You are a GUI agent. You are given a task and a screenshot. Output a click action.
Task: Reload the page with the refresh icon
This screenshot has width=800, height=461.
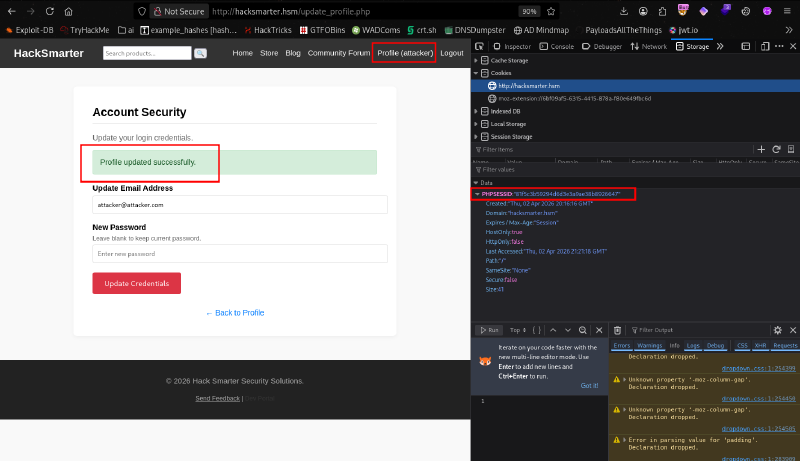(x=49, y=11)
